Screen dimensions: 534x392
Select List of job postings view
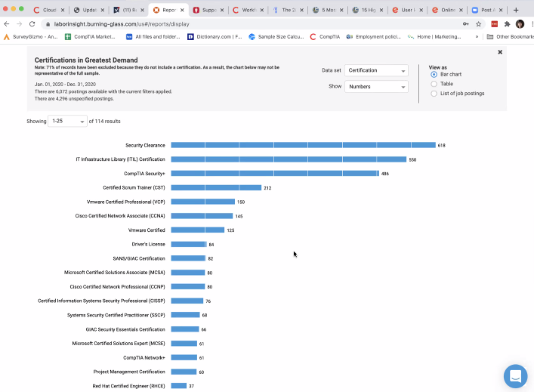[x=434, y=94]
